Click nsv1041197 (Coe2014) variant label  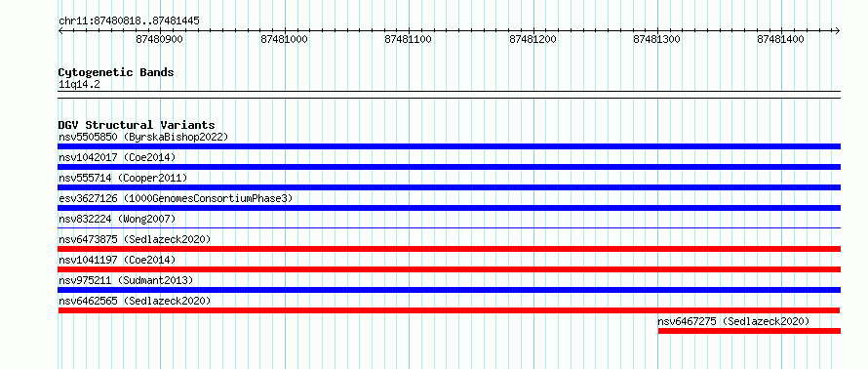[117, 260]
